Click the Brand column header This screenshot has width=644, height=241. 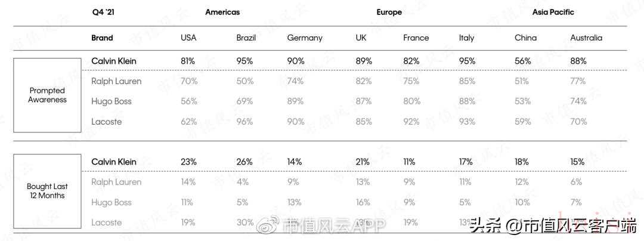click(x=102, y=38)
